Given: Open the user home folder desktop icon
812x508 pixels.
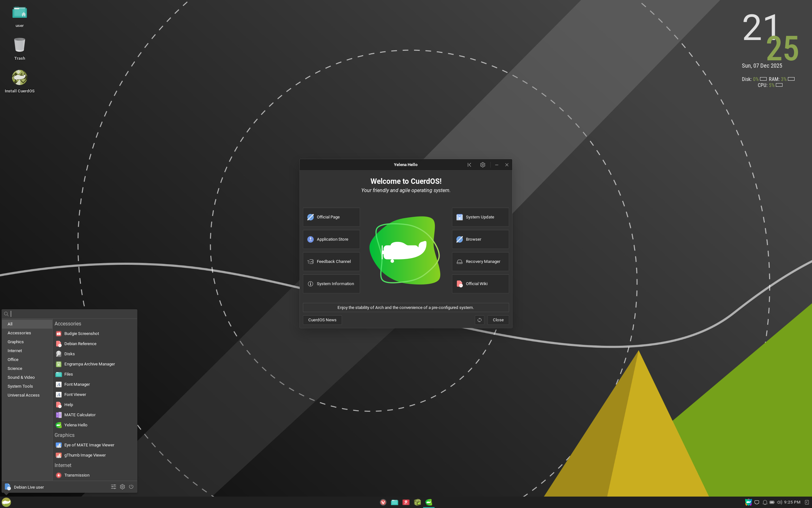Looking at the screenshot, I should pos(19,17).
